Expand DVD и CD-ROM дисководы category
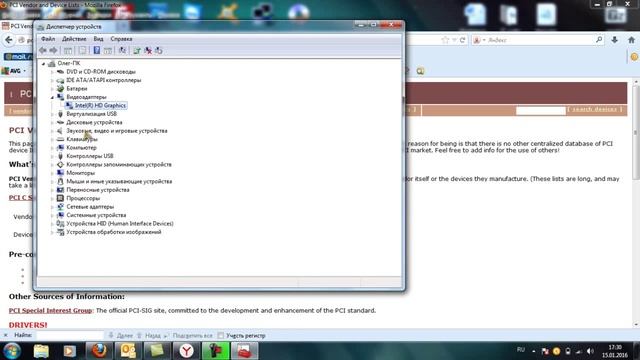640x360 pixels. pyautogui.click(x=52, y=72)
